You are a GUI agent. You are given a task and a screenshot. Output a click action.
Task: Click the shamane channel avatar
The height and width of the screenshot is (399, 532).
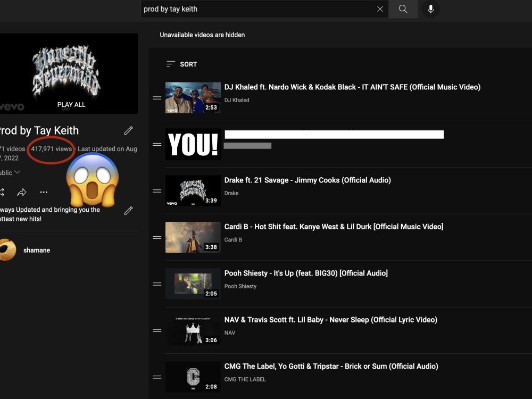click(x=7, y=250)
